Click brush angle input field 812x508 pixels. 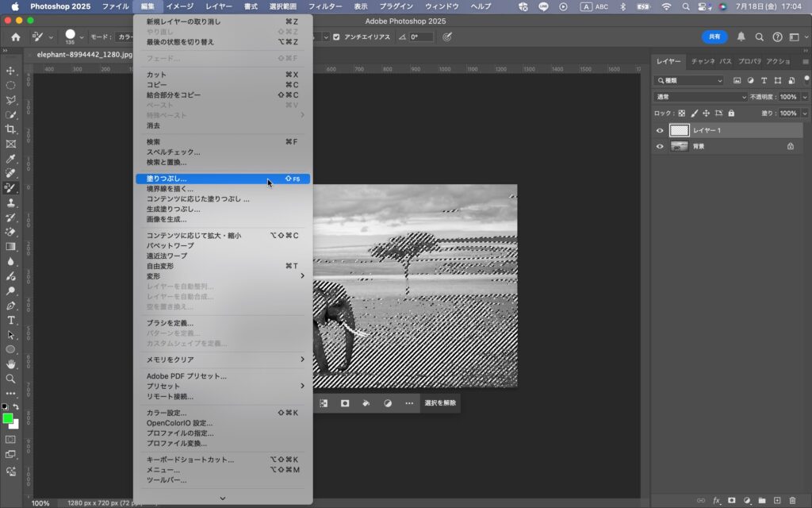421,37
